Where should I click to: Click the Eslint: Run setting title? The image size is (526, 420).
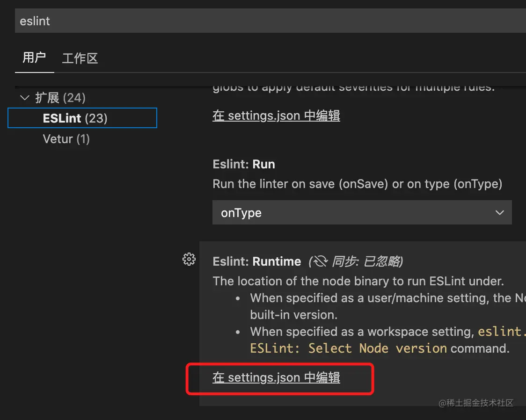point(244,164)
